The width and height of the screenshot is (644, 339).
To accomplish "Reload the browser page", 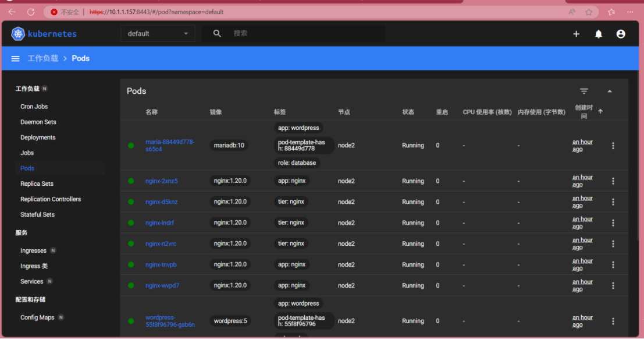I will [31, 12].
